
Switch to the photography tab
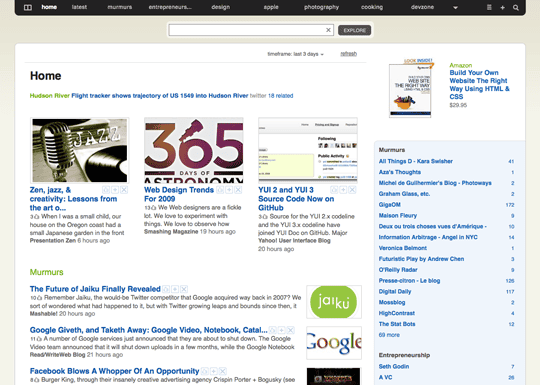tap(321, 7)
